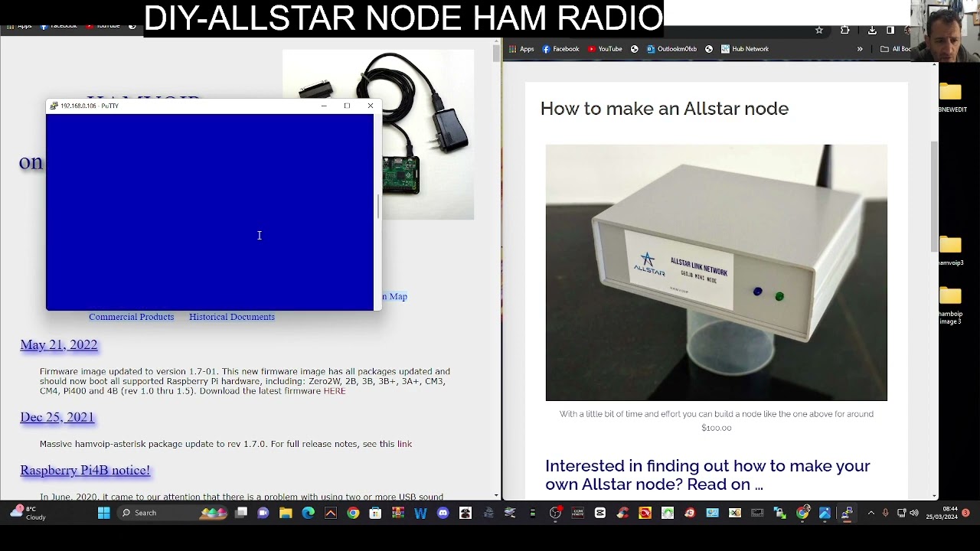Open the Facebook bookmark in right browser
The height and width of the screenshot is (551, 980).
click(x=560, y=49)
